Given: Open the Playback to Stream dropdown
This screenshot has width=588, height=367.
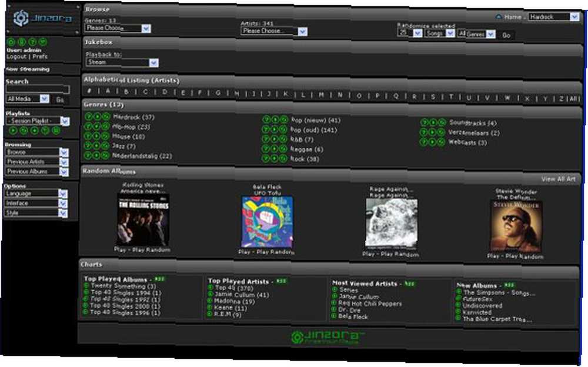Looking at the screenshot, I should [x=122, y=62].
